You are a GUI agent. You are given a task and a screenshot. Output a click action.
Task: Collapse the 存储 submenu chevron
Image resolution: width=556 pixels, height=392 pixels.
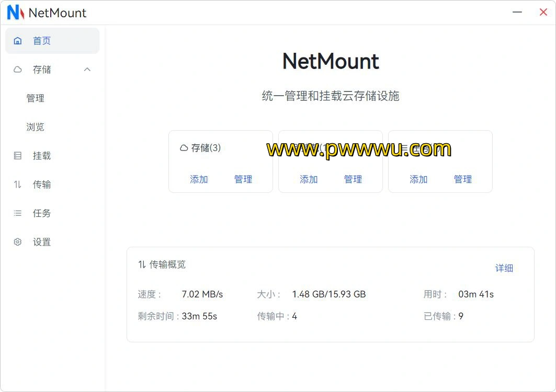pyautogui.click(x=87, y=70)
